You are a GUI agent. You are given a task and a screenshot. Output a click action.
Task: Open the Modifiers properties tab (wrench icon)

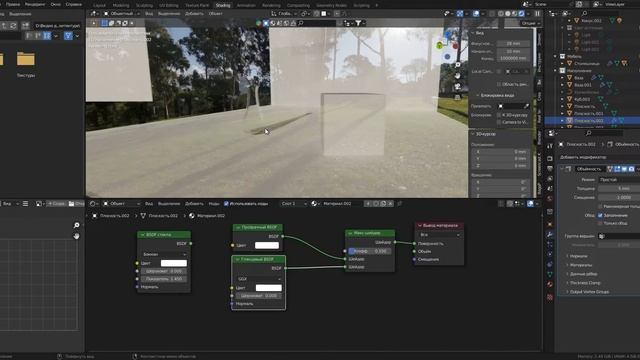(x=550, y=235)
